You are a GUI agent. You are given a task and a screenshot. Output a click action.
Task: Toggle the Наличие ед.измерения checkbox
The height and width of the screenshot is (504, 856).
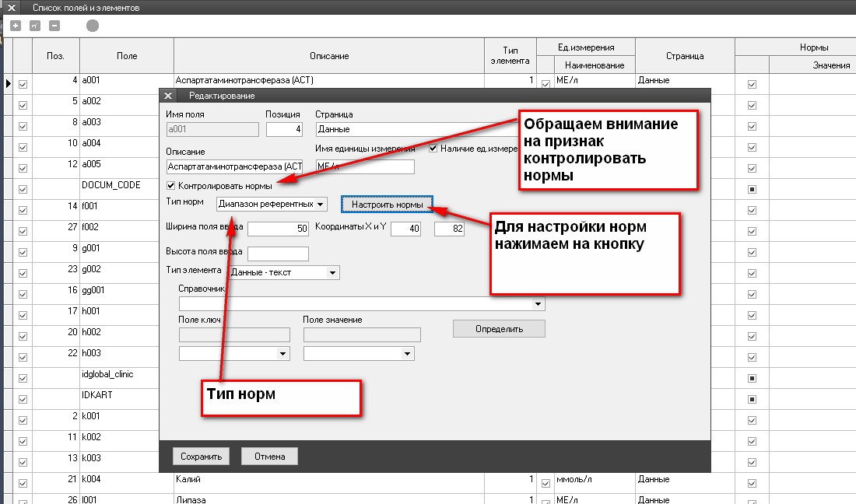(433, 149)
